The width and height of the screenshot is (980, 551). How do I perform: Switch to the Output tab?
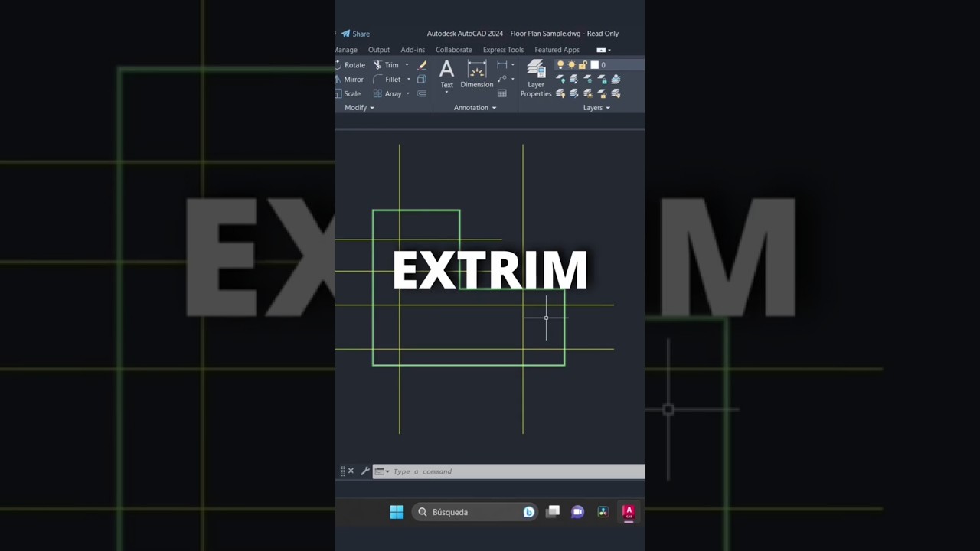(379, 50)
